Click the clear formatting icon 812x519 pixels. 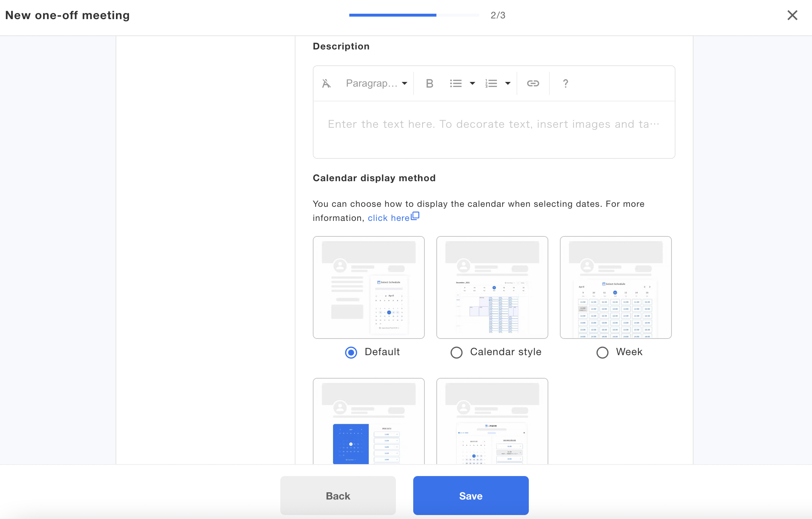coord(326,83)
